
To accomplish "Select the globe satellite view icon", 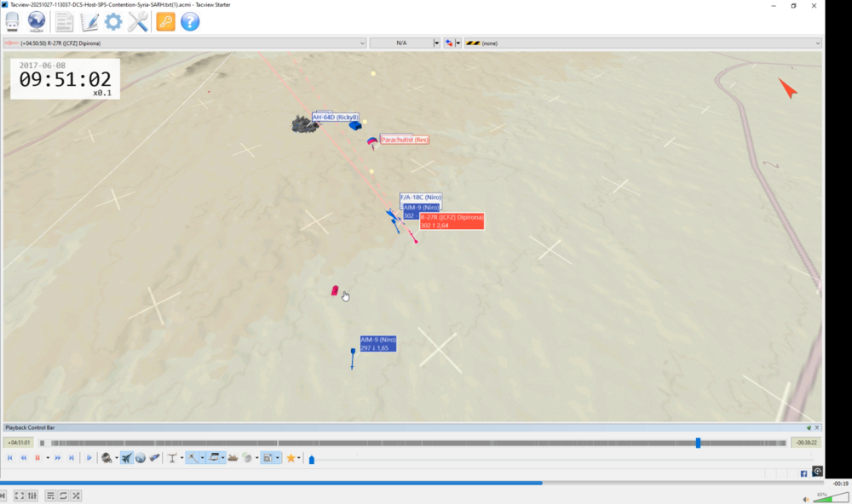I will (141, 458).
